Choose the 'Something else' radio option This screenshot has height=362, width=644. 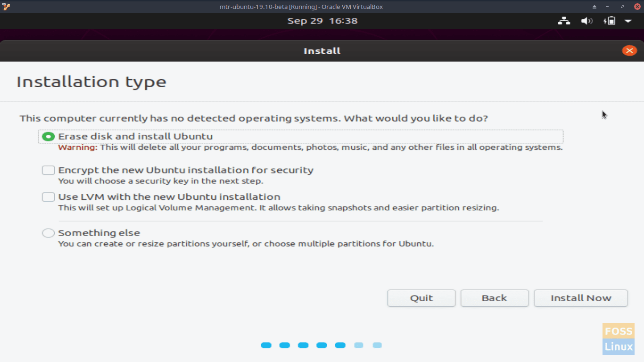coord(48,233)
